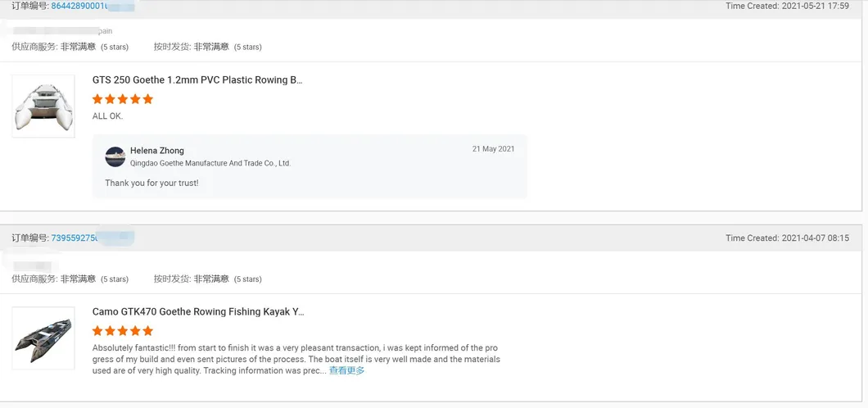
Task: Open Camo GTK470 Goethe Fishing Kayak title
Action: [198, 312]
